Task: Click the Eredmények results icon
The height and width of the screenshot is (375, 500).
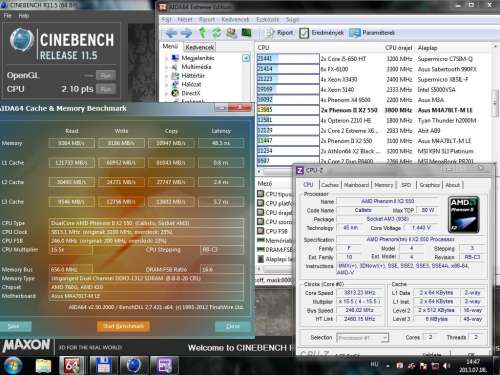Action: [x=304, y=33]
